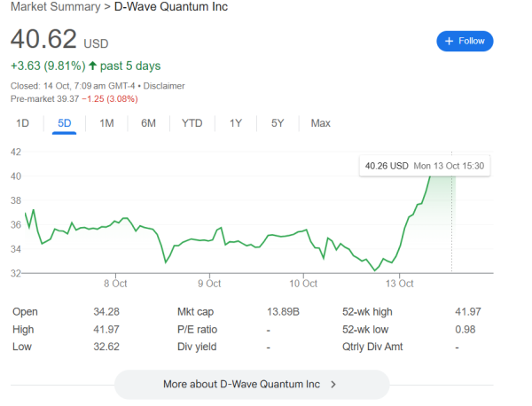Click the Follow button
This screenshot has height=406, width=532.
coord(465,41)
